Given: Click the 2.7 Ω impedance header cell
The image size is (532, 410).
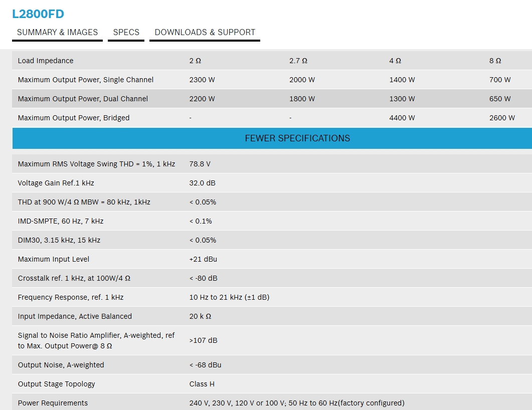Looking at the screenshot, I should click(298, 61).
